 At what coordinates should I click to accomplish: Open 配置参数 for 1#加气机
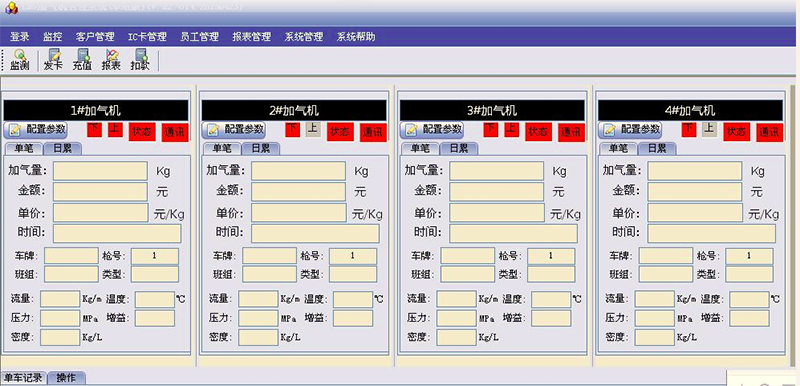click(36, 130)
